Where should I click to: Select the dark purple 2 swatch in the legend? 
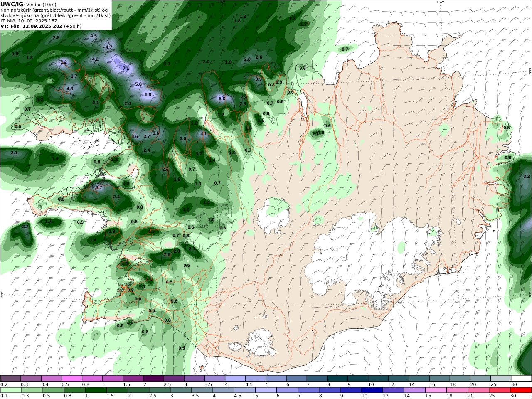pos(153,379)
